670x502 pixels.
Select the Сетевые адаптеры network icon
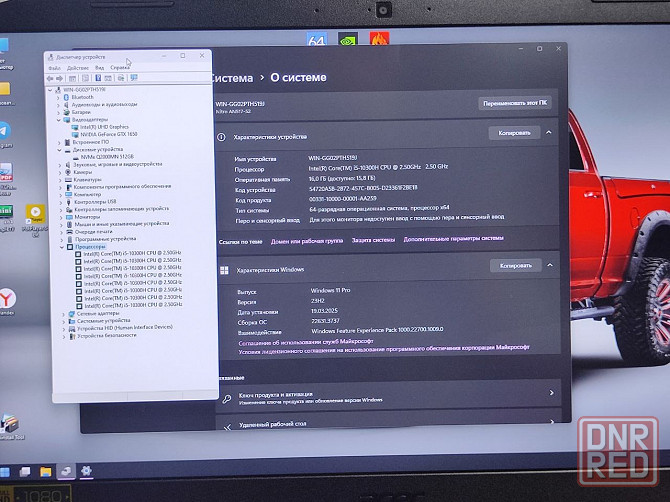click(x=71, y=314)
